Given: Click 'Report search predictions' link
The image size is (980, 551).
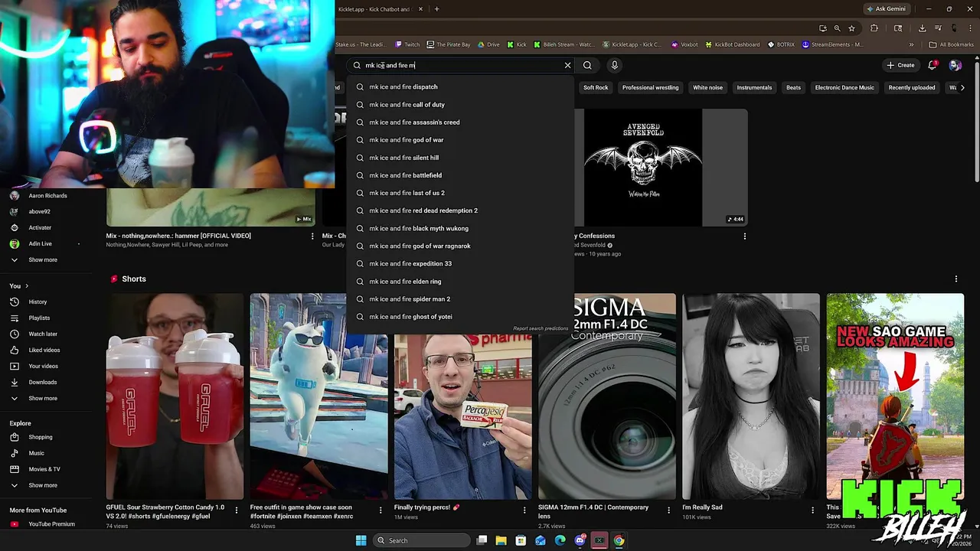Looking at the screenshot, I should point(541,328).
